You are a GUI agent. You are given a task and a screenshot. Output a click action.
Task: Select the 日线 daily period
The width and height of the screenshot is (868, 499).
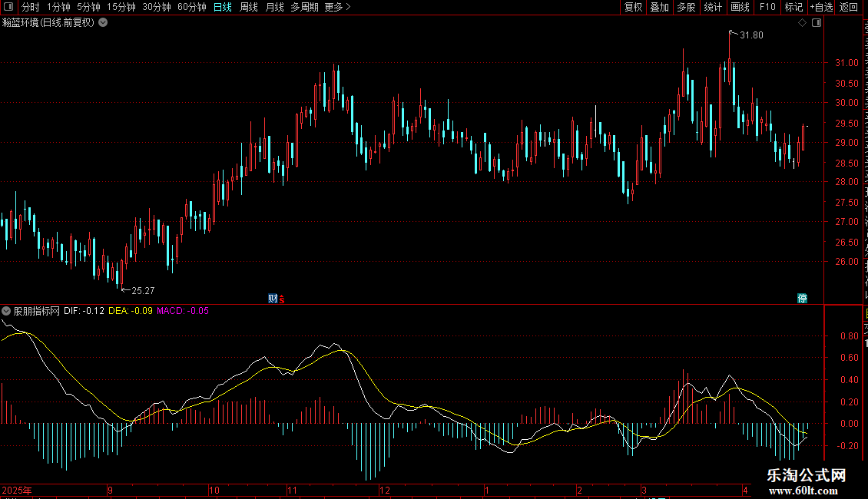coord(223,7)
